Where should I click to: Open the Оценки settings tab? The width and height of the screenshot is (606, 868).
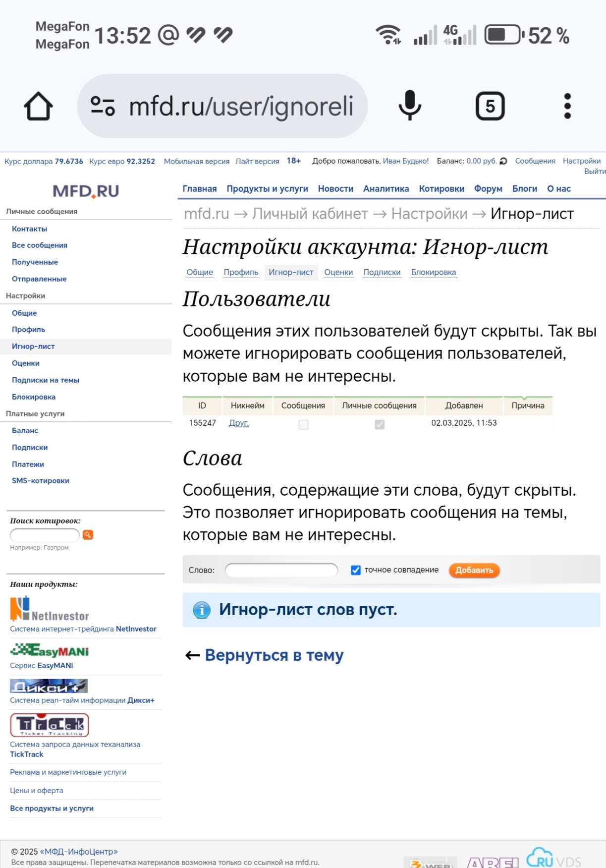pyautogui.click(x=338, y=272)
